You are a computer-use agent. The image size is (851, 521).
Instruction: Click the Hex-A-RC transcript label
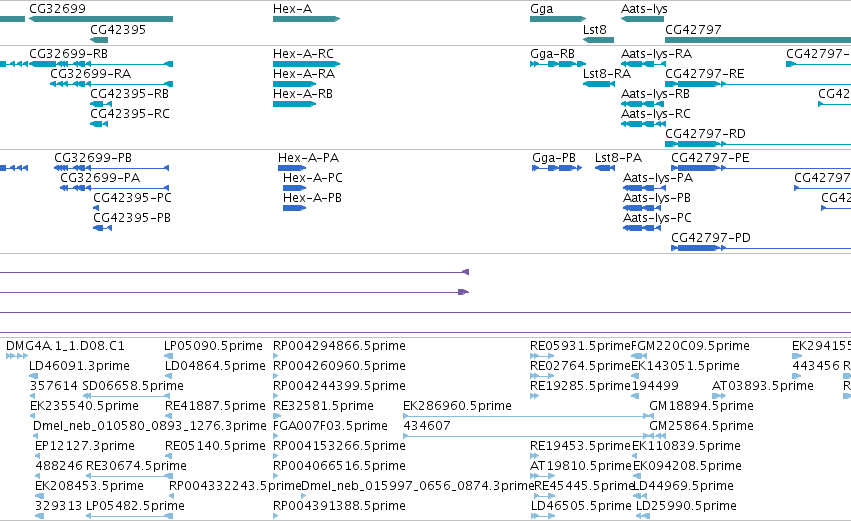[303, 54]
